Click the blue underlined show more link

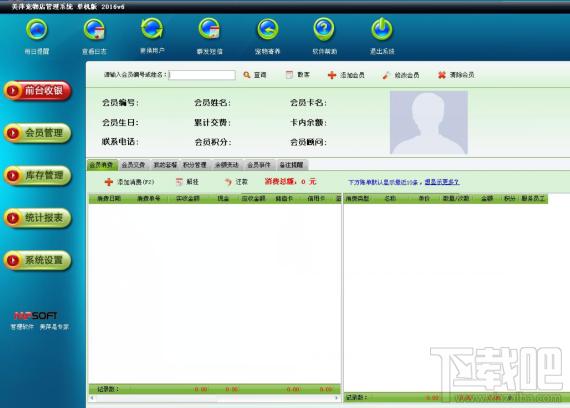[x=442, y=182]
